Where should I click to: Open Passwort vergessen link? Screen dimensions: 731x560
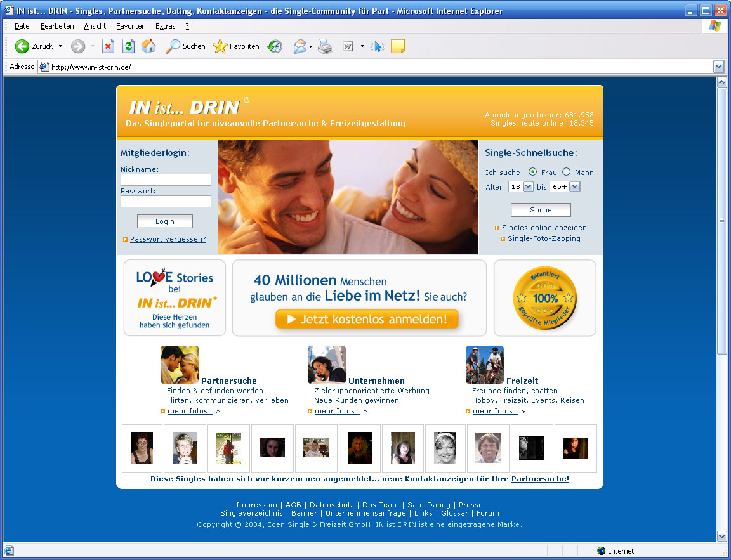pyautogui.click(x=168, y=239)
